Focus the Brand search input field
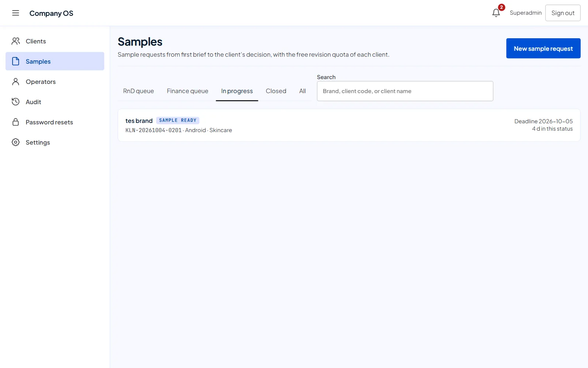This screenshot has height=368, width=588. click(x=405, y=91)
